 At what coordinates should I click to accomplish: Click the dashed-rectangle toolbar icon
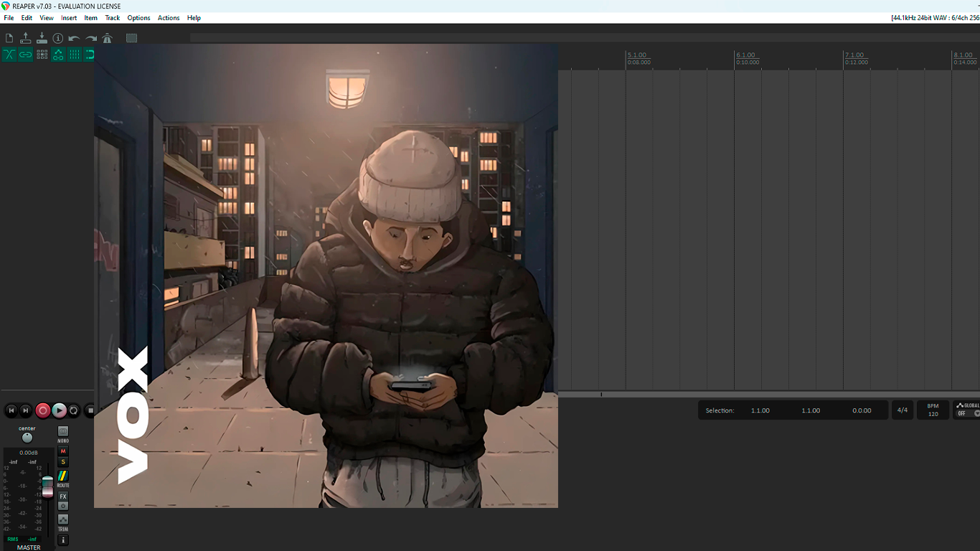132,38
